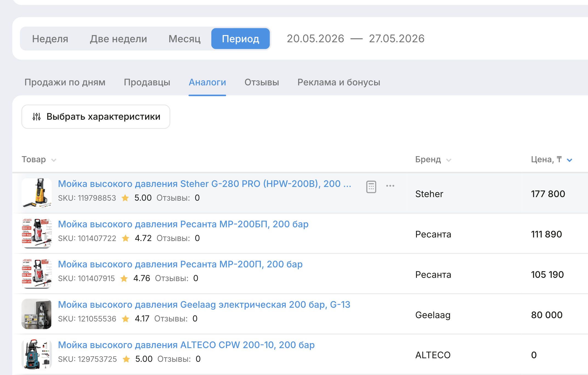Click Ресанта МР-200БП product thumbnail

coord(37,233)
